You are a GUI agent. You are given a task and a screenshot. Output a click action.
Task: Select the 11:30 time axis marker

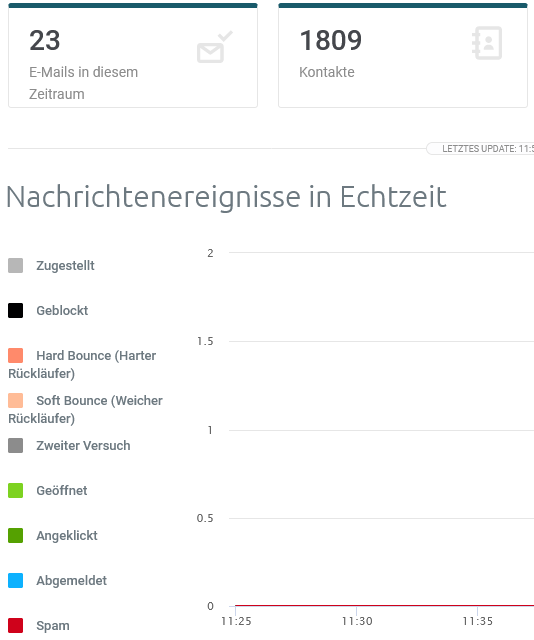[357, 621]
